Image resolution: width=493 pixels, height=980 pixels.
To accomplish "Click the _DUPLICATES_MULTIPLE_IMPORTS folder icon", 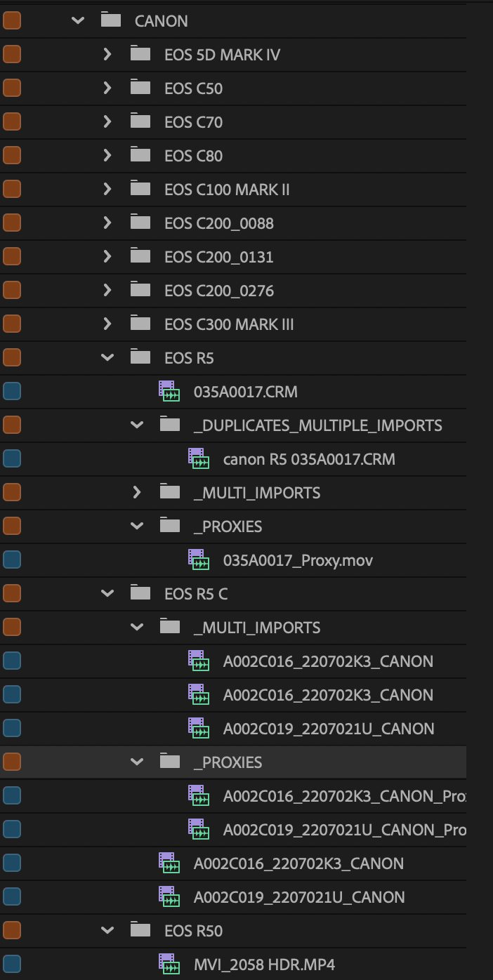I will [x=170, y=424].
